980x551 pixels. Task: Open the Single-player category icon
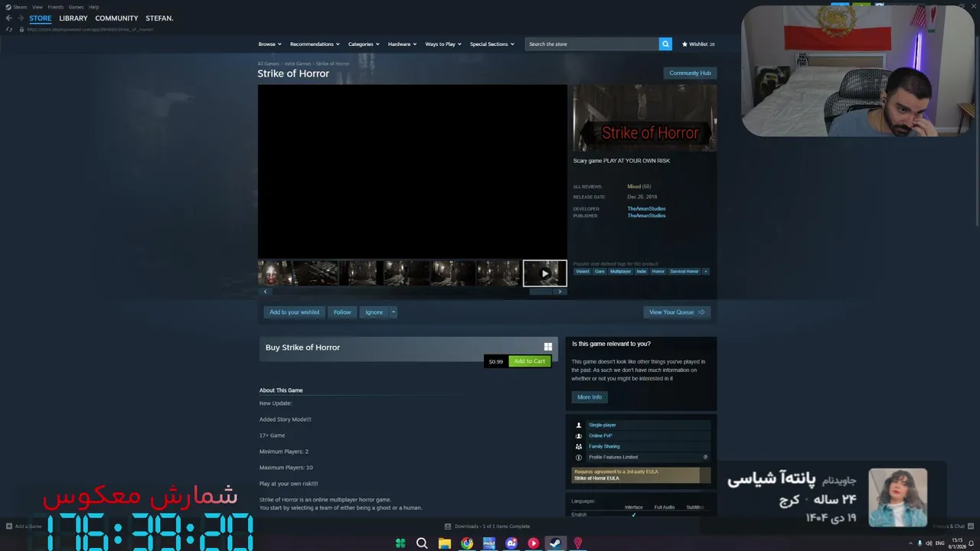(x=579, y=425)
